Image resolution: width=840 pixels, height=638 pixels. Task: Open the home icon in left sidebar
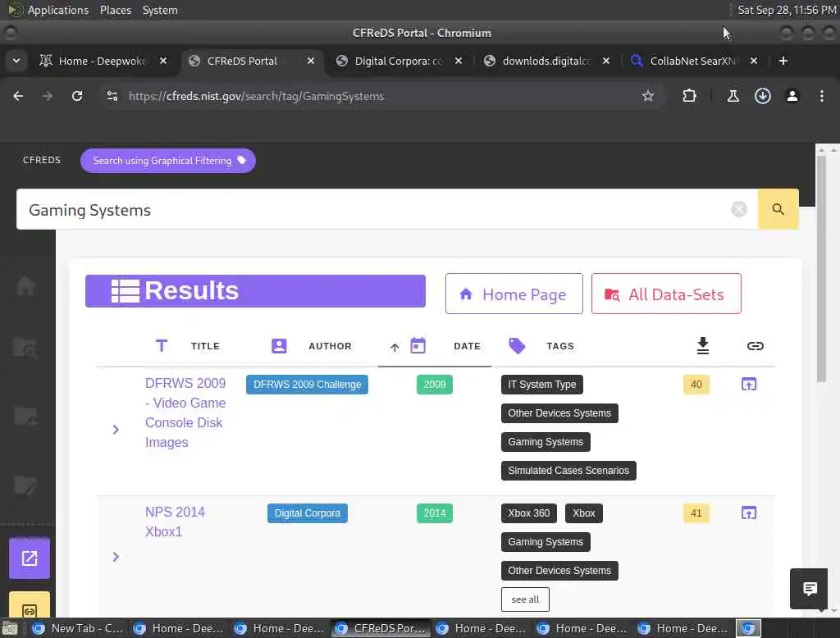pyautogui.click(x=25, y=286)
